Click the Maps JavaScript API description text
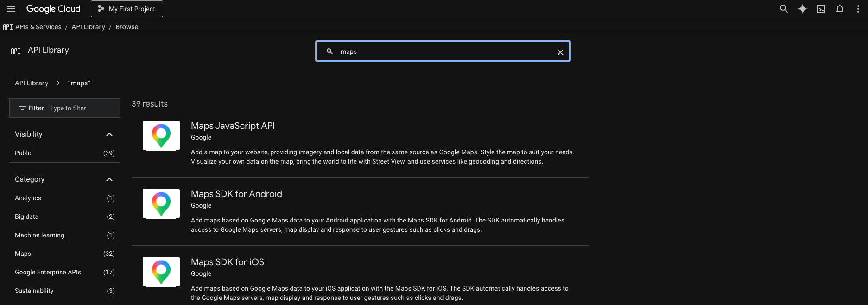 [x=382, y=157]
